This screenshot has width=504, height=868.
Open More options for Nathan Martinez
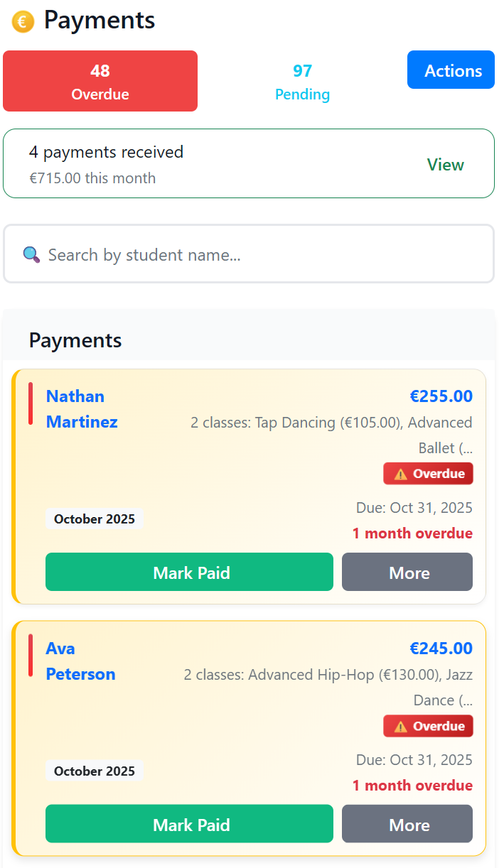pos(407,572)
